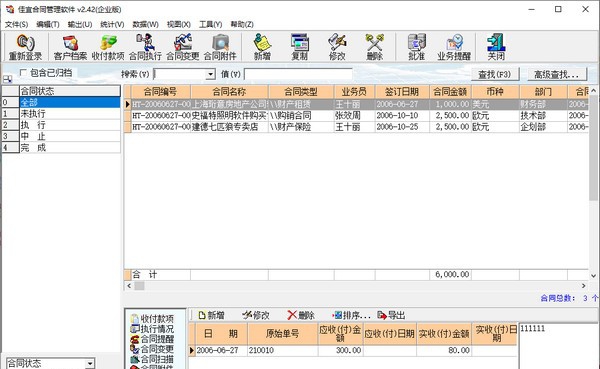
Task: Click the 批准 approve toolbar icon
Action: tap(416, 47)
